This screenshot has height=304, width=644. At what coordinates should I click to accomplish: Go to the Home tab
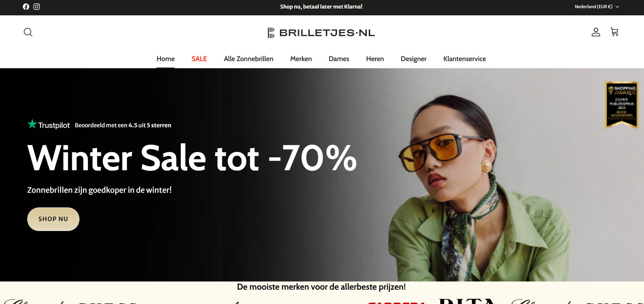click(166, 59)
